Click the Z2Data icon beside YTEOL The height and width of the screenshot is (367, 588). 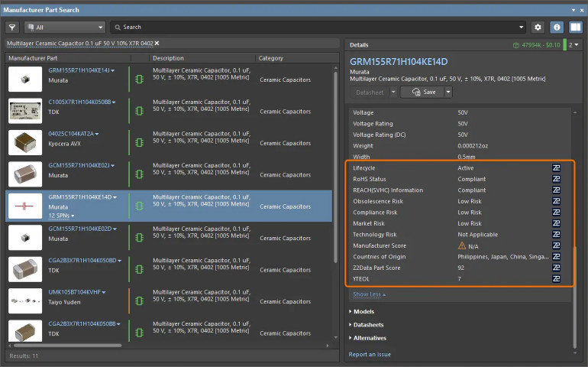click(x=557, y=279)
